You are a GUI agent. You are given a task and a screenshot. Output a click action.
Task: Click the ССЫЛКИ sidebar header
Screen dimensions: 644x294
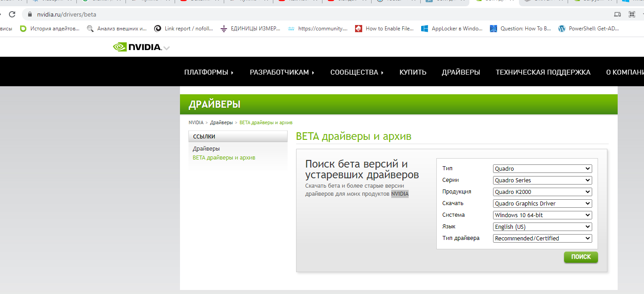tap(238, 137)
